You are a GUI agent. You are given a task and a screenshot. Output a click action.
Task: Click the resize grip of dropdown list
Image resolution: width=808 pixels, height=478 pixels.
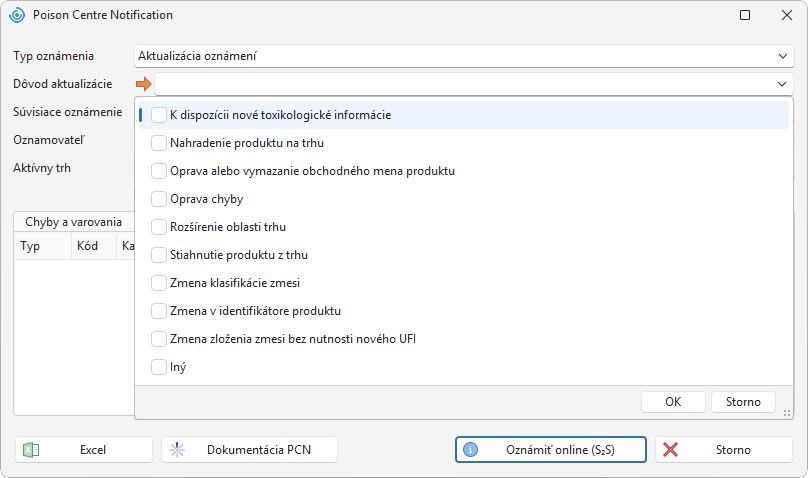(787, 413)
